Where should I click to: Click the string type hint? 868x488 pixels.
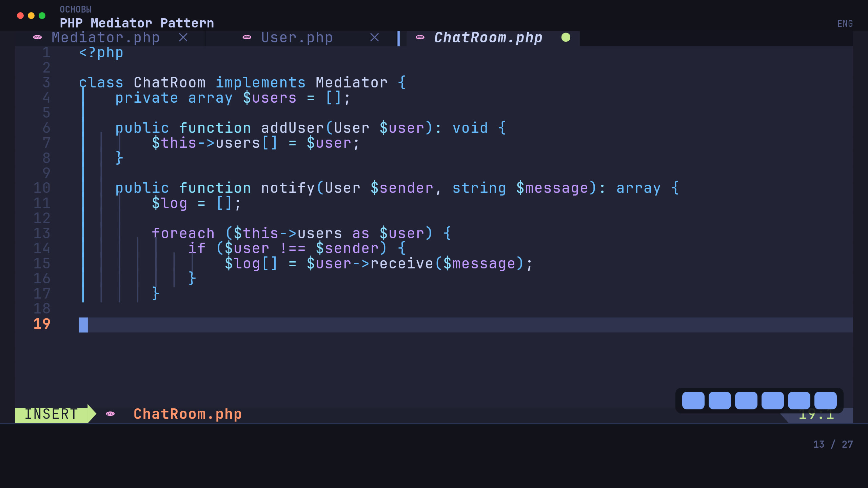(x=479, y=188)
